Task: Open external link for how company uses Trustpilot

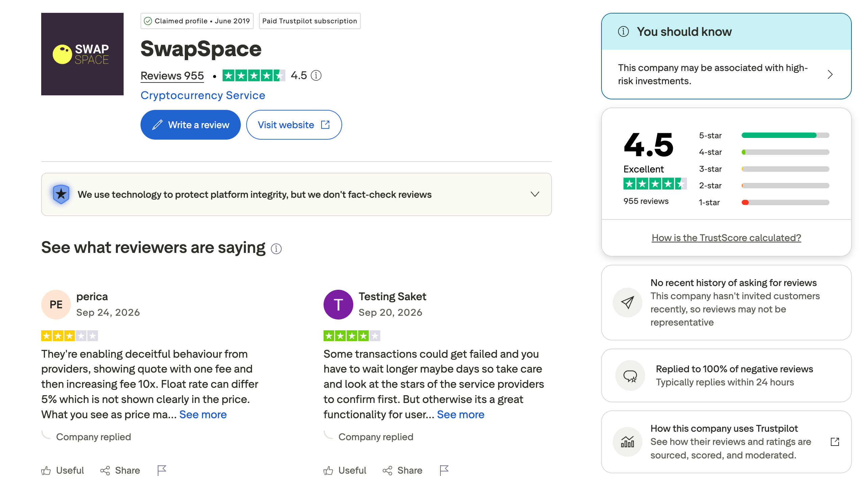Action: [835, 442]
